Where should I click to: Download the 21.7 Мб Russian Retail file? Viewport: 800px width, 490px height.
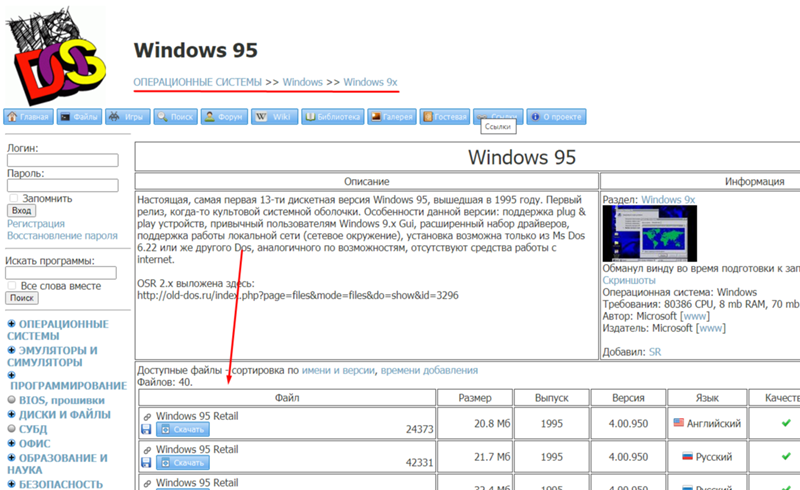(x=183, y=463)
